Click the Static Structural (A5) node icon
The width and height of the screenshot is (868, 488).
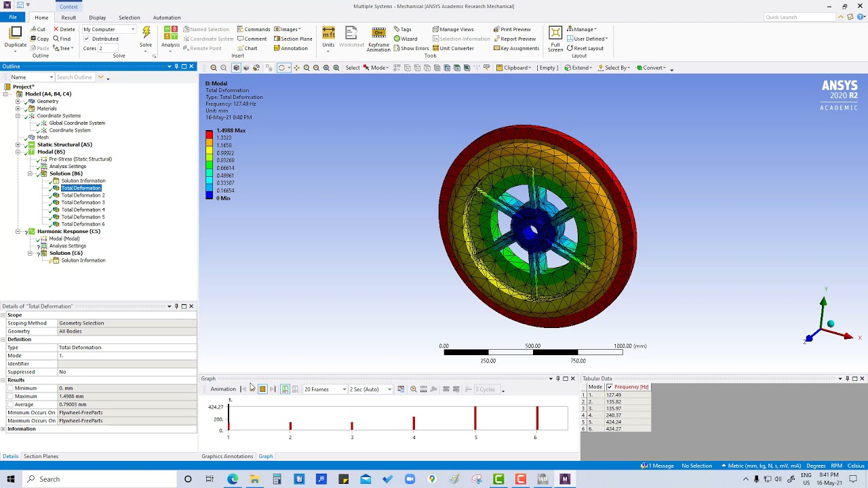point(31,144)
